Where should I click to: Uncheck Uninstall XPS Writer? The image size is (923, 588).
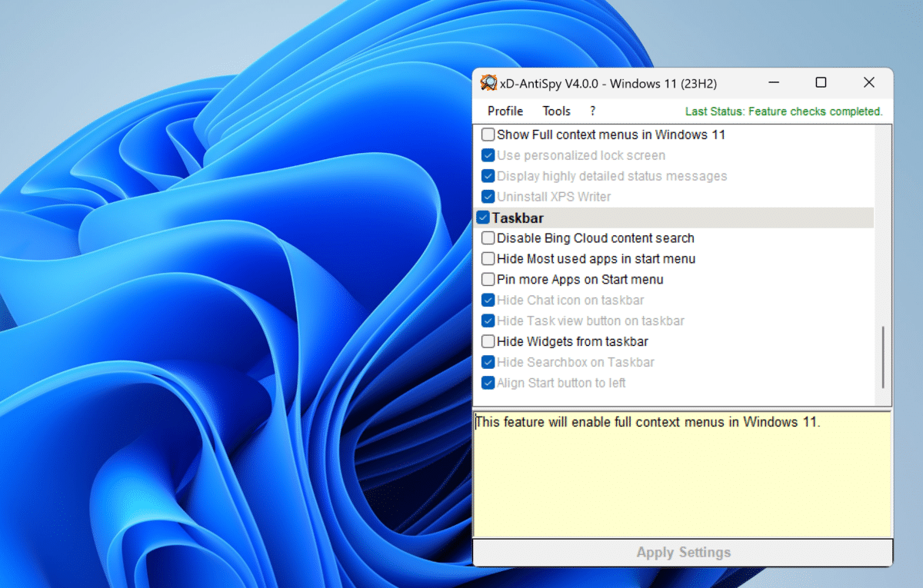pyautogui.click(x=488, y=196)
